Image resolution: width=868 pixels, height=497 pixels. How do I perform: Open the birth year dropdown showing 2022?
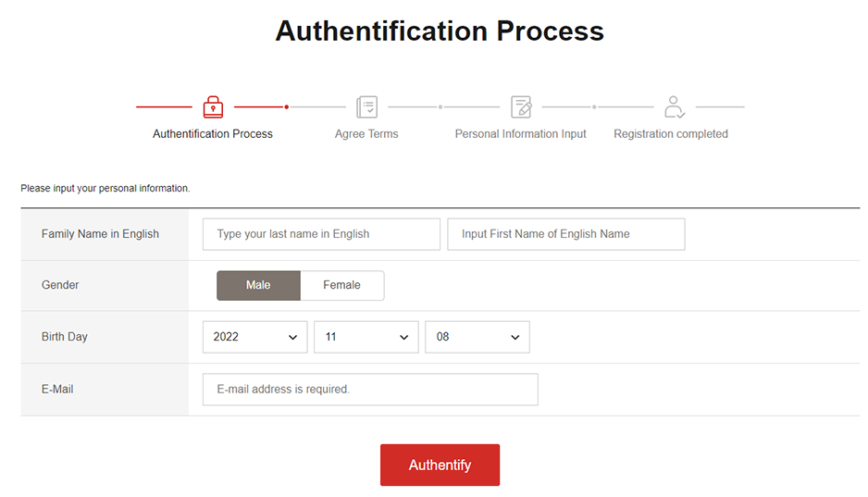(254, 337)
